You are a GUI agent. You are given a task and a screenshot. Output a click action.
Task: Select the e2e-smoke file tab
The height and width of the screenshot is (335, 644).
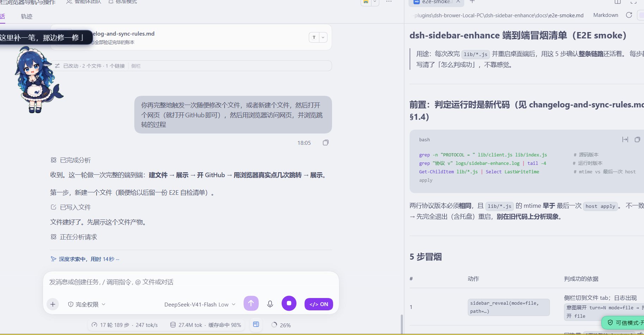click(x=436, y=2)
